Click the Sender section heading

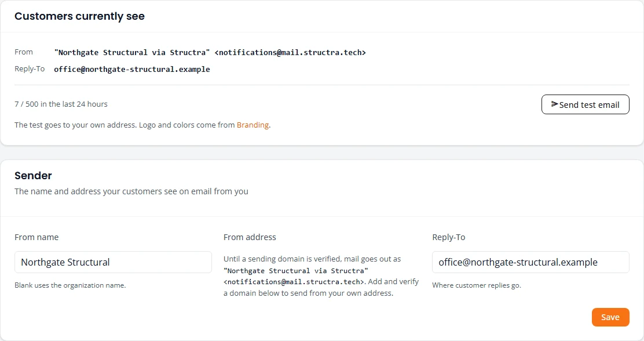coord(33,176)
